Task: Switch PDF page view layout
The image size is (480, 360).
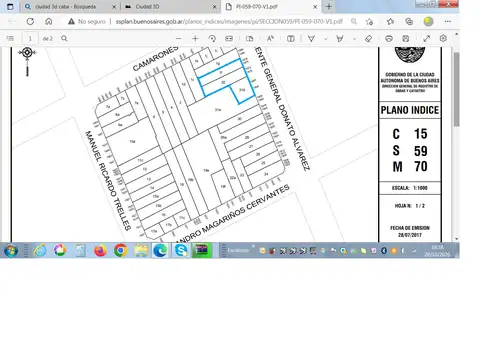Action: pyautogui.click(x=249, y=39)
